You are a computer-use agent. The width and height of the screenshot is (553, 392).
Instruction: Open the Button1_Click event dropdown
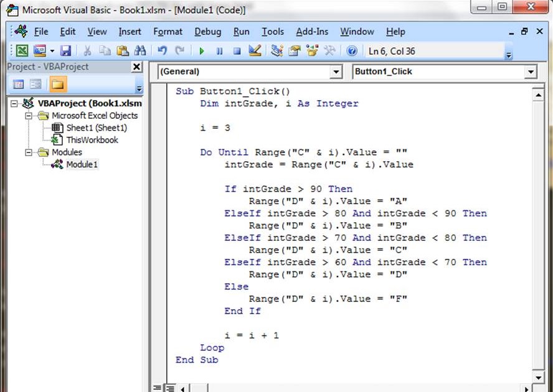[x=531, y=72]
